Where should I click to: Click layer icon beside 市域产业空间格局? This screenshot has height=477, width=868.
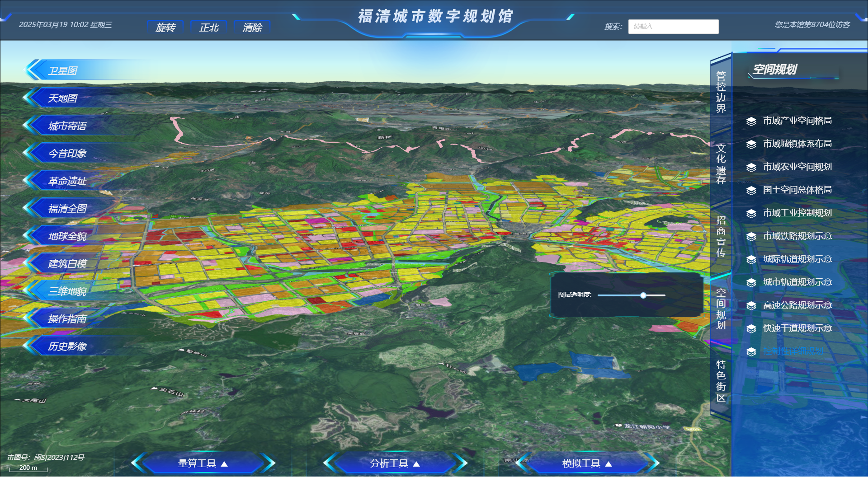click(751, 121)
